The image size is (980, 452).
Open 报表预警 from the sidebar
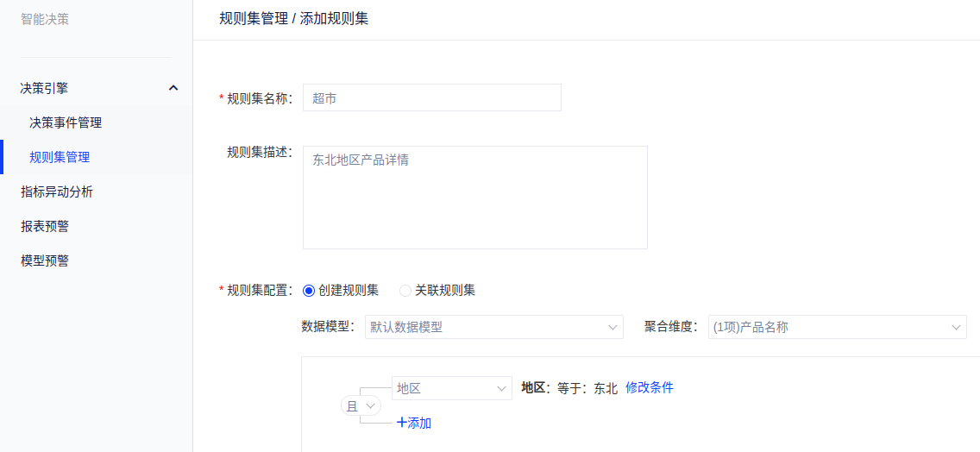[45, 226]
